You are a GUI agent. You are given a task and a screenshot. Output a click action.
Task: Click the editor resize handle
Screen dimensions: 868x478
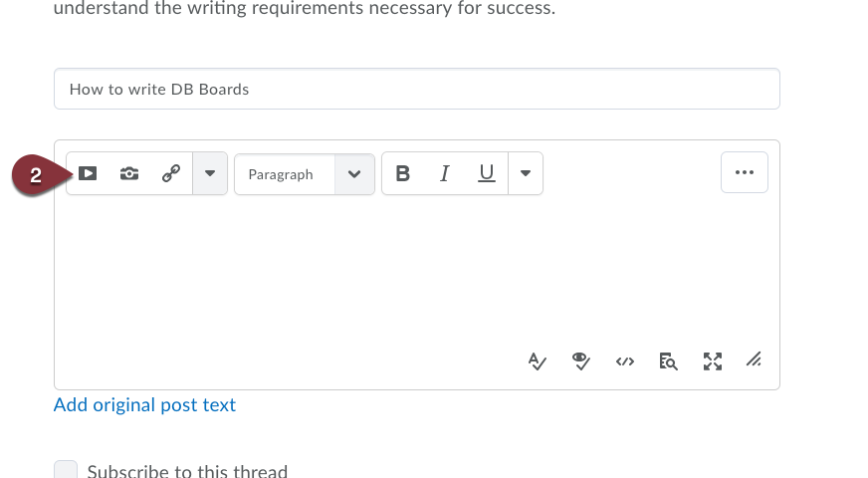click(x=754, y=360)
